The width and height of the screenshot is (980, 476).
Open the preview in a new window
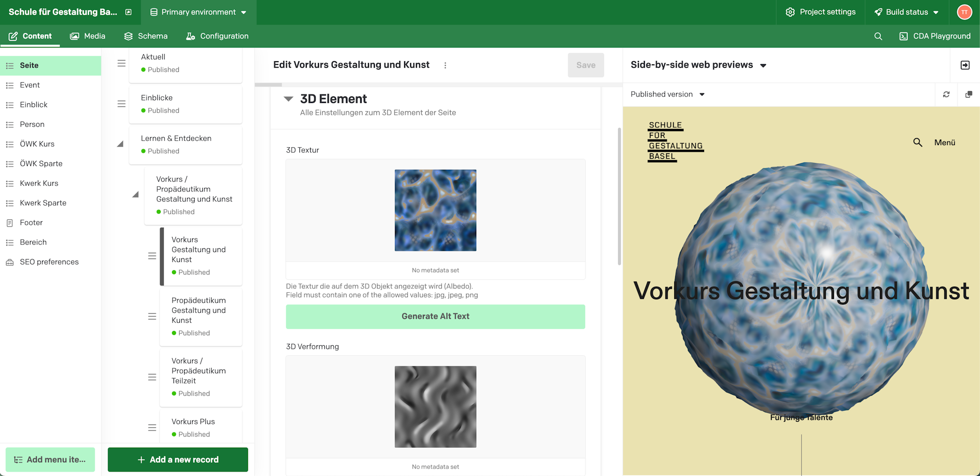tap(968, 95)
